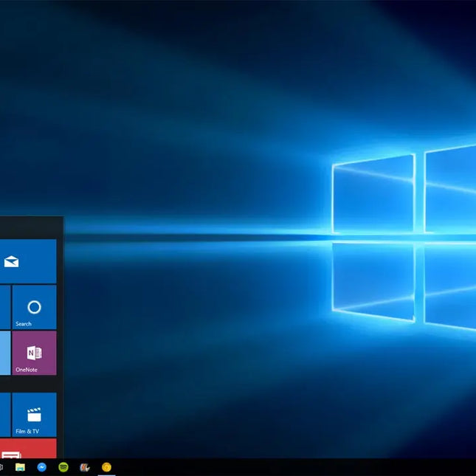Launch the OneNote tile
The height and width of the screenshot is (476, 476).
tap(34, 353)
